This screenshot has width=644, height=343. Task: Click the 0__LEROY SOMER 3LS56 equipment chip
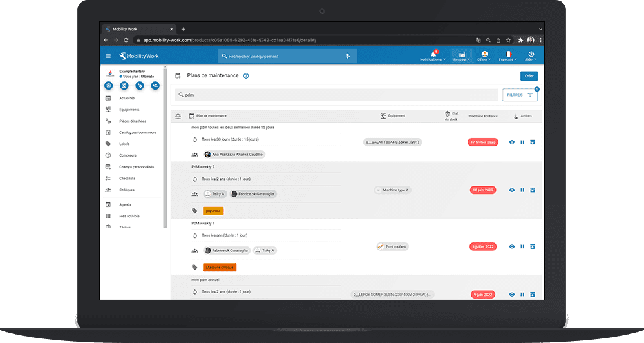[392, 295]
